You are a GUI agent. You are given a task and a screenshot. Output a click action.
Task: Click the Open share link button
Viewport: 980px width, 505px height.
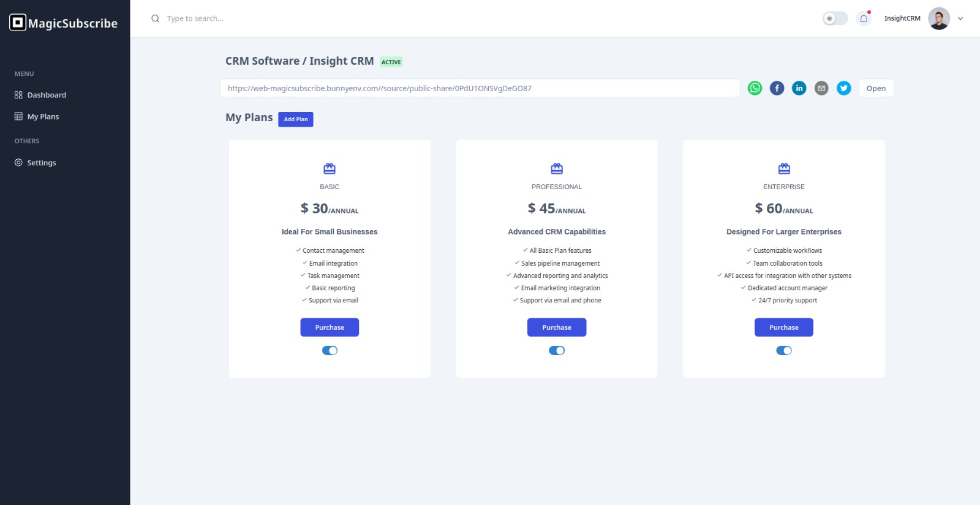(x=876, y=88)
